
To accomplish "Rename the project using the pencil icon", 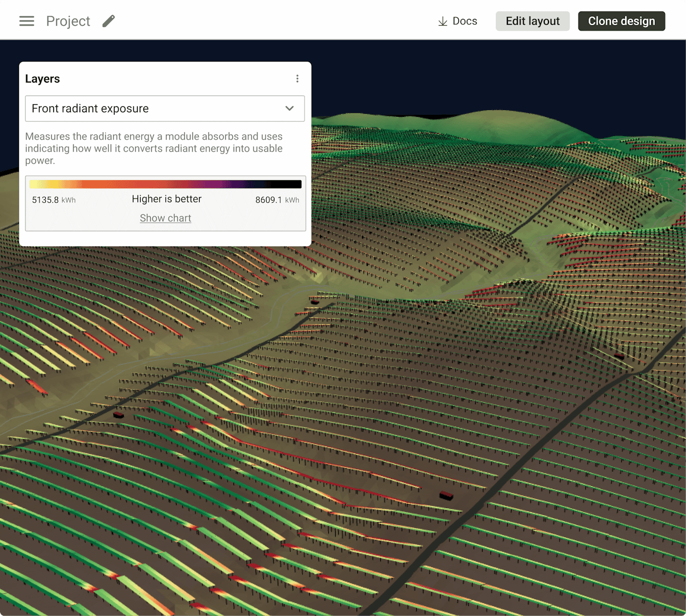I will 109,21.
